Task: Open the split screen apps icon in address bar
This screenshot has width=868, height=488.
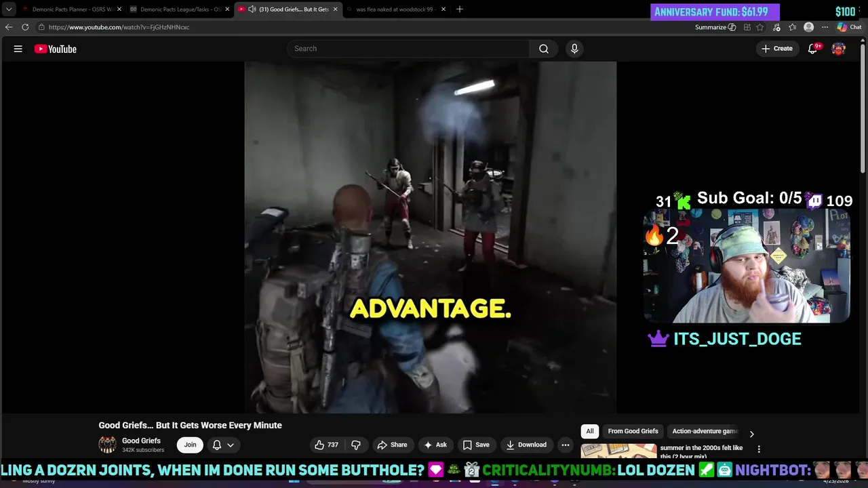Action: pos(747,27)
